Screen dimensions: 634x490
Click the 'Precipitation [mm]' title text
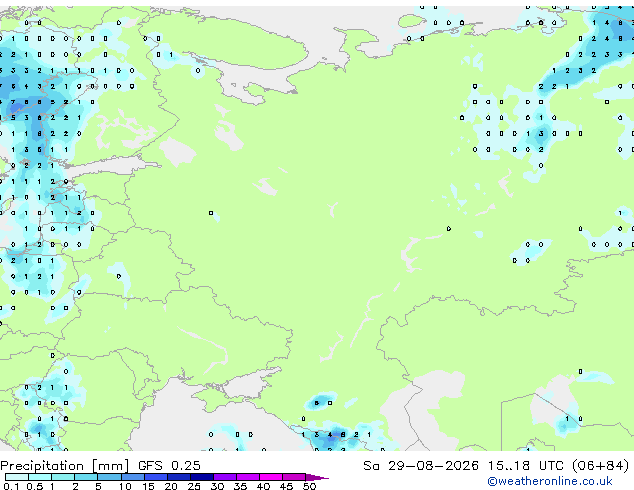click(65, 466)
